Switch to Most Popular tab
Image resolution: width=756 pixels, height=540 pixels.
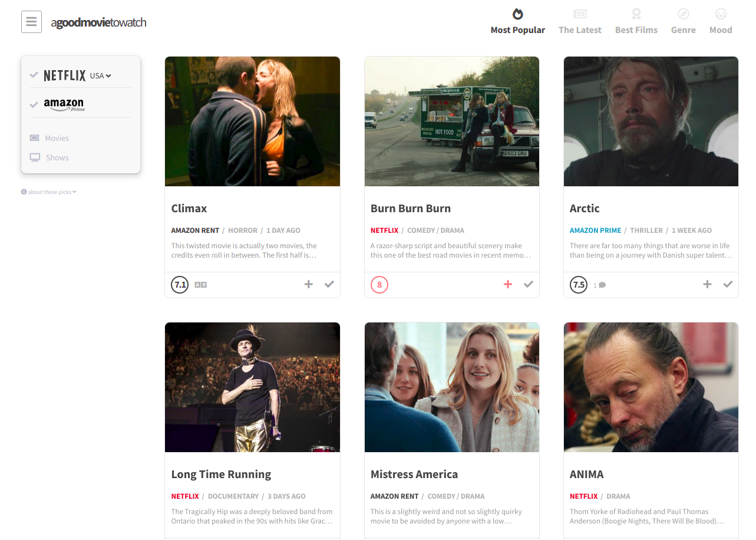point(517,29)
